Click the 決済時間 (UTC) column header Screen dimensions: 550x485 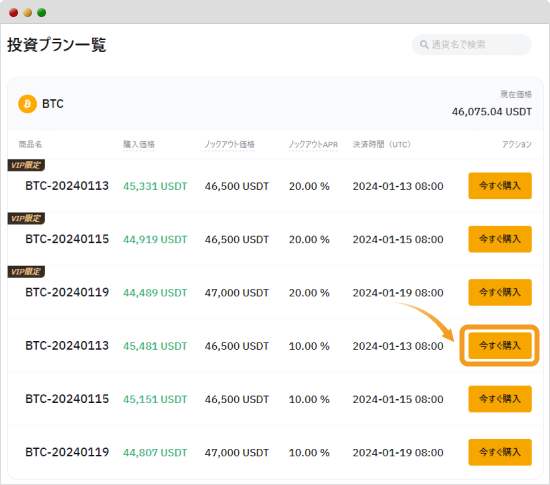tap(382, 144)
